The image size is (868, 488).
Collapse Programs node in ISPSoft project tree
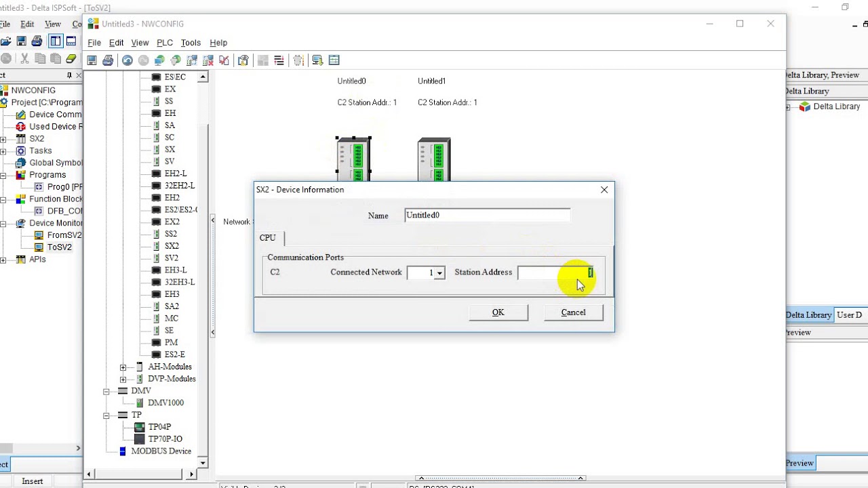click(x=3, y=175)
